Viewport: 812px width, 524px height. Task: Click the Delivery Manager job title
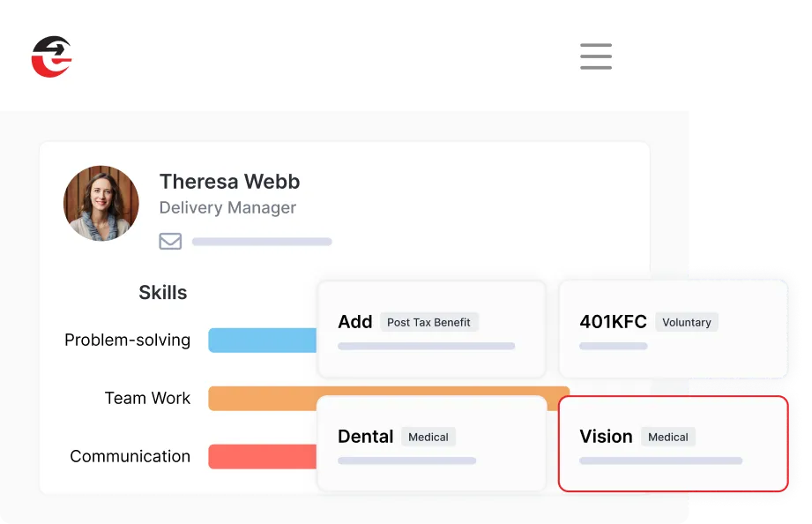click(227, 208)
